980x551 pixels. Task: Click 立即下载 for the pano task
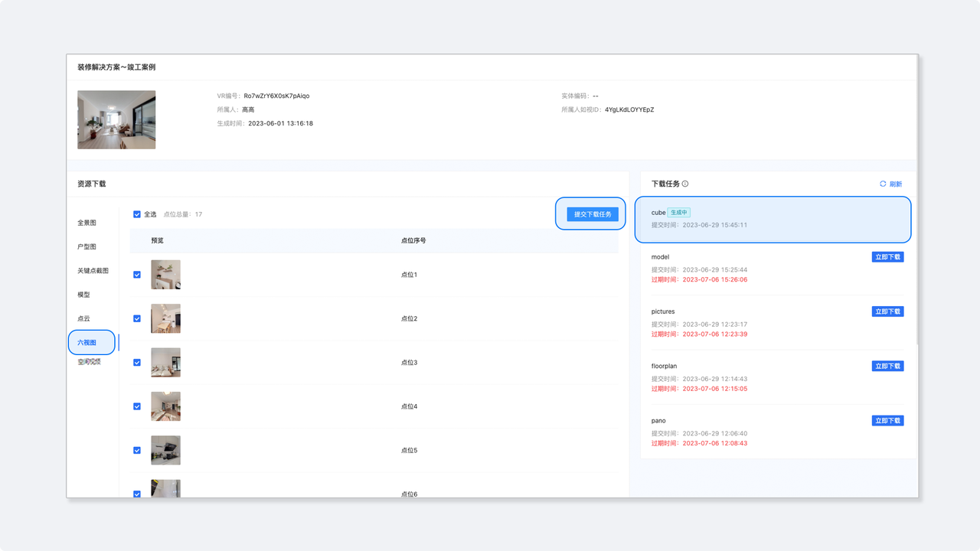(x=887, y=421)
